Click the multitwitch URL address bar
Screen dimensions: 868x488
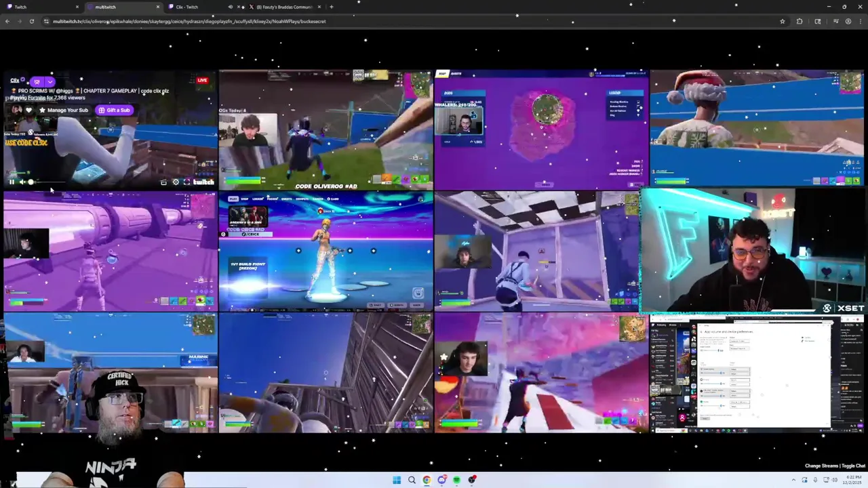point(414,21)
